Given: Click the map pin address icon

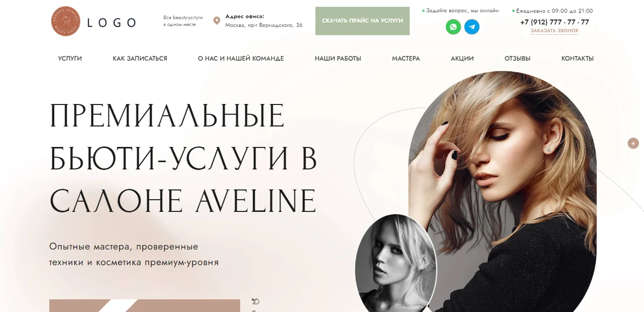Looking at the screenshot, I should pyautogui.click(x=216, y=21).
